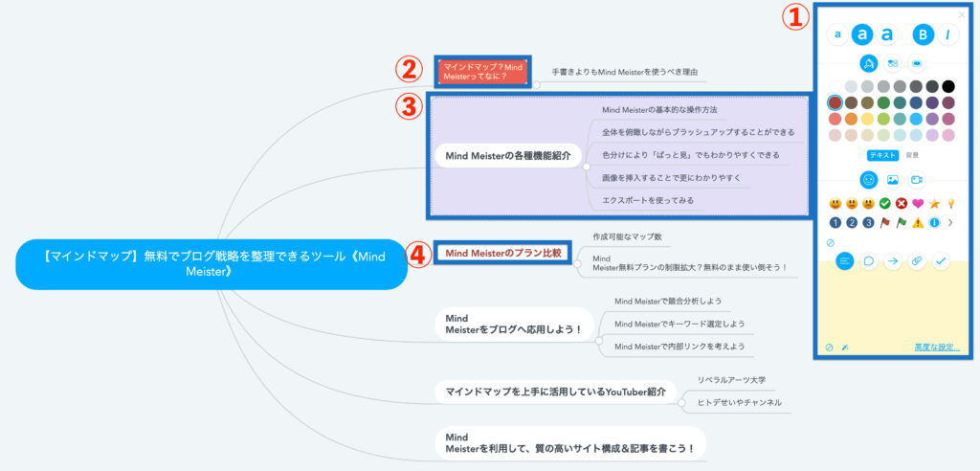Select the 作成可能なマップ数 subtopic
Screen dimensions: 980x471
coord(627,237)
